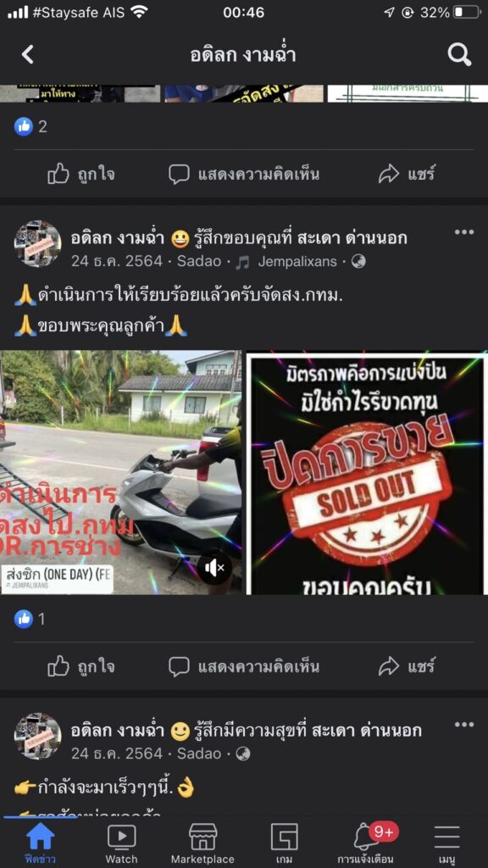The height and width of the screenshot is (868, 488).
Task: View reactions count on Sold Out post
Action: (30, 619)
